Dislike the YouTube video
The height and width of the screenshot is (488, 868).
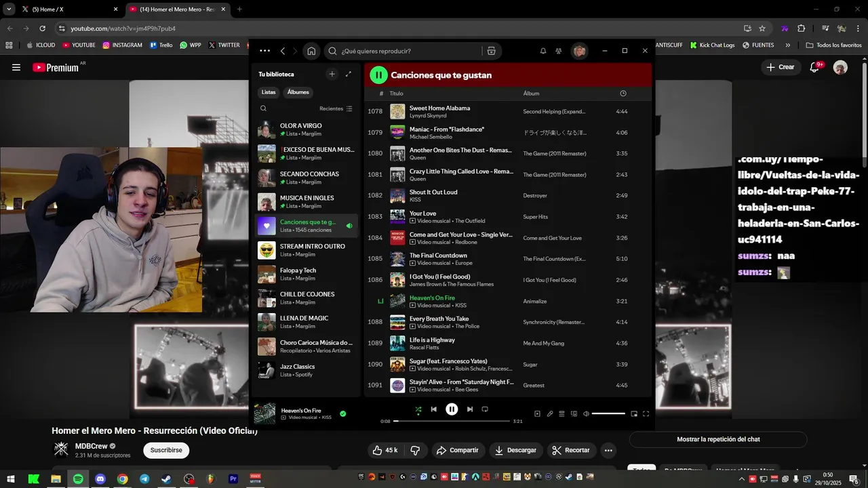(x=415, y=450)
